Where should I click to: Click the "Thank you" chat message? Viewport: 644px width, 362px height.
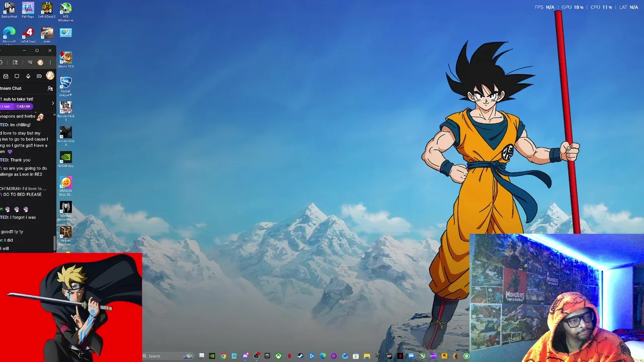pos(20,160)
